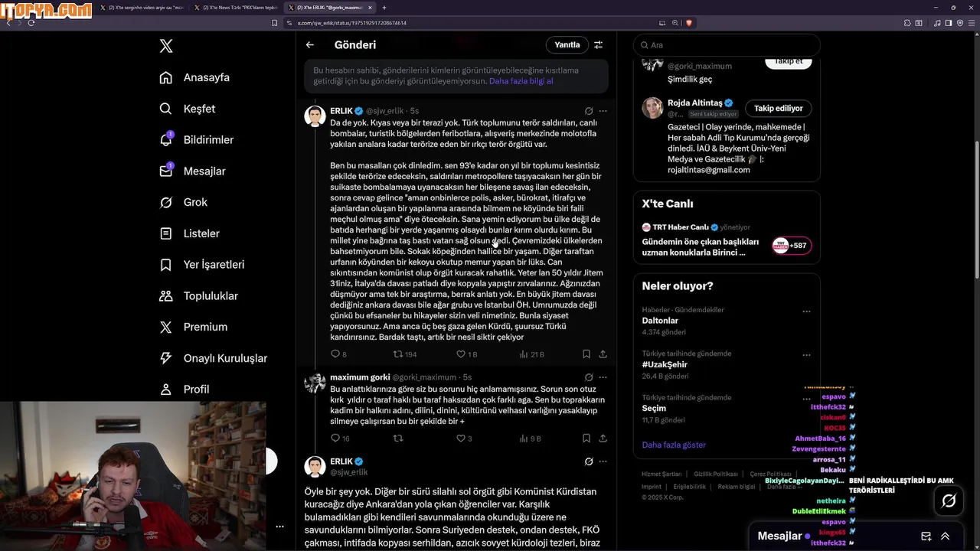Switch to the X'te sergirho video browser tab
The width and height of the screenshot is (980, 551).
tap(142, 8)
